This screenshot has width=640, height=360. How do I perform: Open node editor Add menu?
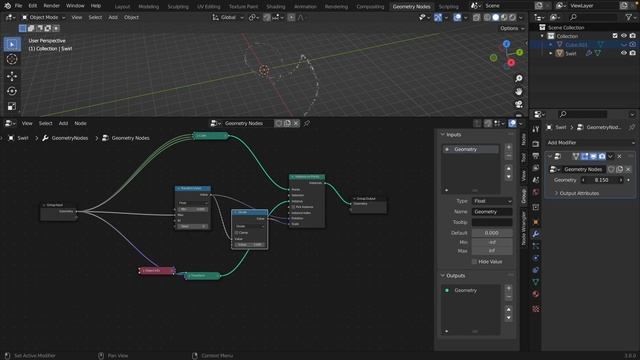pos(63,123)
